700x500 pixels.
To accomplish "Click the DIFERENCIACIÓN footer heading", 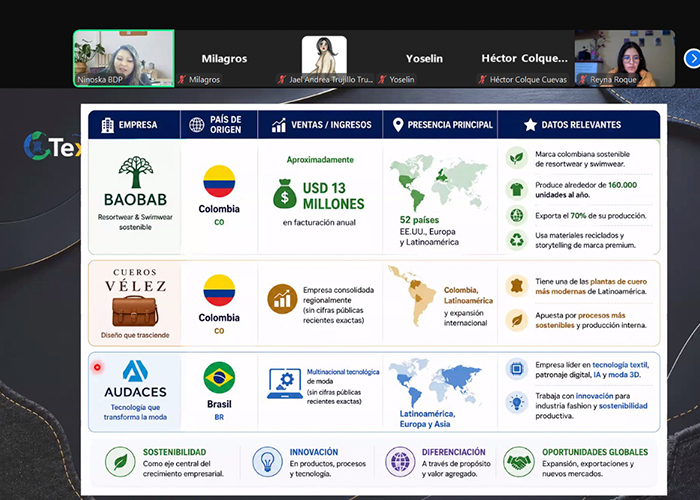I will [454, 452].
